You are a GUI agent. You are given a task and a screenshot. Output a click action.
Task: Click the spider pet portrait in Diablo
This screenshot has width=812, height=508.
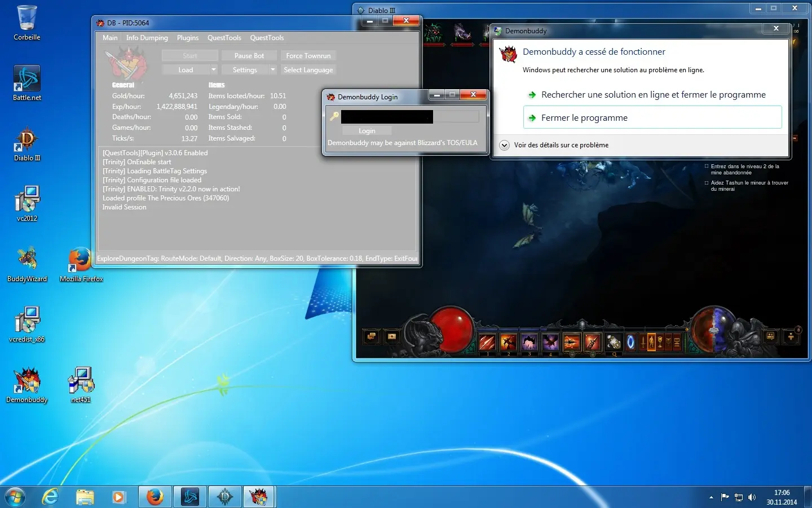coord(433,33)
